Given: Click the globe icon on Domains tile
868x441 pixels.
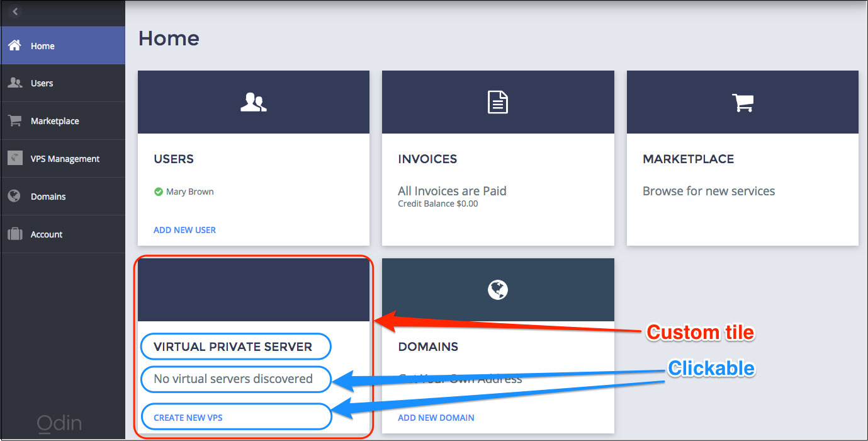Looking at the screenshot, I should tap(497, 290).
